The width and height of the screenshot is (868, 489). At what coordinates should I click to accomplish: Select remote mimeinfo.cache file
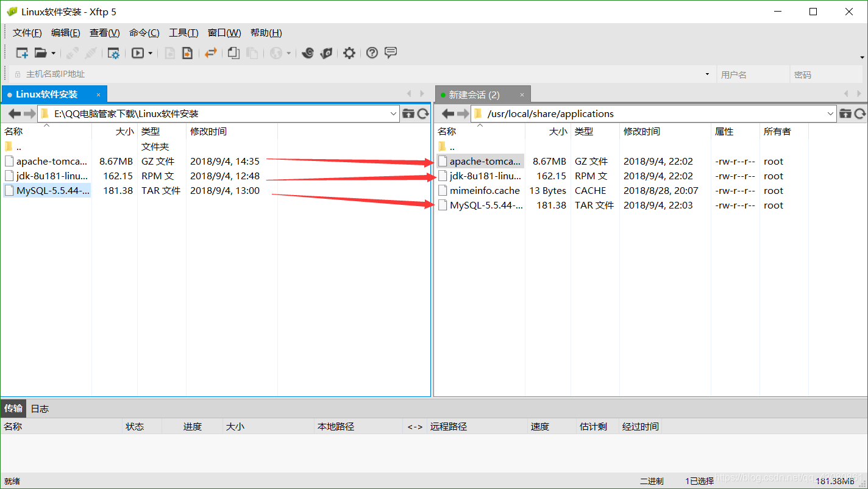click(x=480, y=191)
